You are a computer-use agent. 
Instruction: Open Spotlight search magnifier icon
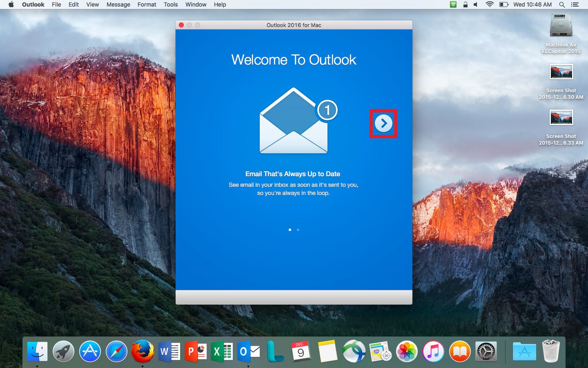(562, 4)
